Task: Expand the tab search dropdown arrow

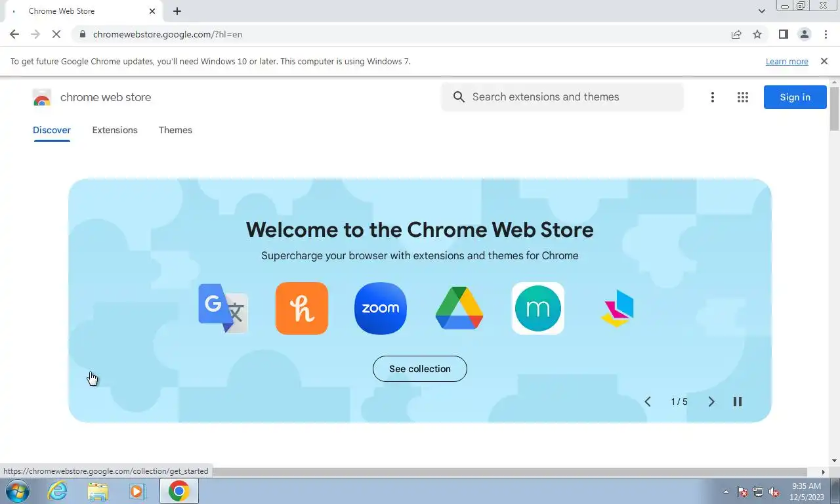Action: click(x=761, y=11)
